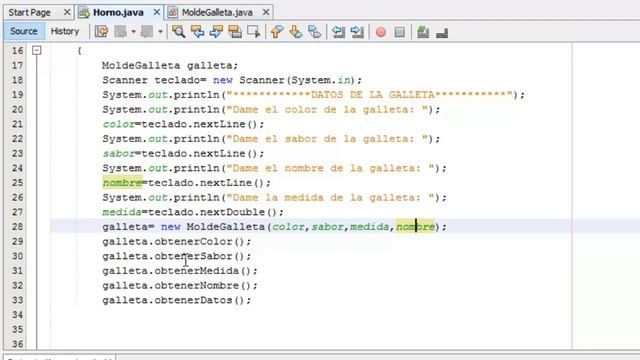This screenshot has height=360, width=640.
Task: Close the Start Page tab
Action: [x=67, y=13]
